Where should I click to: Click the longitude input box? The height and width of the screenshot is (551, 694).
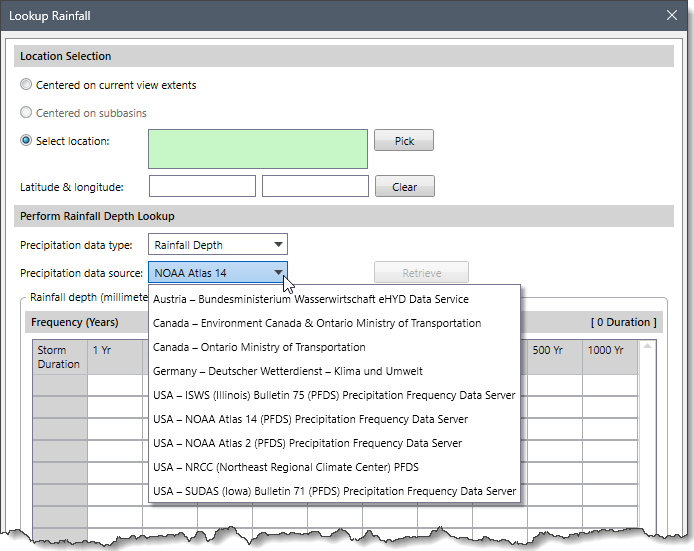point(315,186)
